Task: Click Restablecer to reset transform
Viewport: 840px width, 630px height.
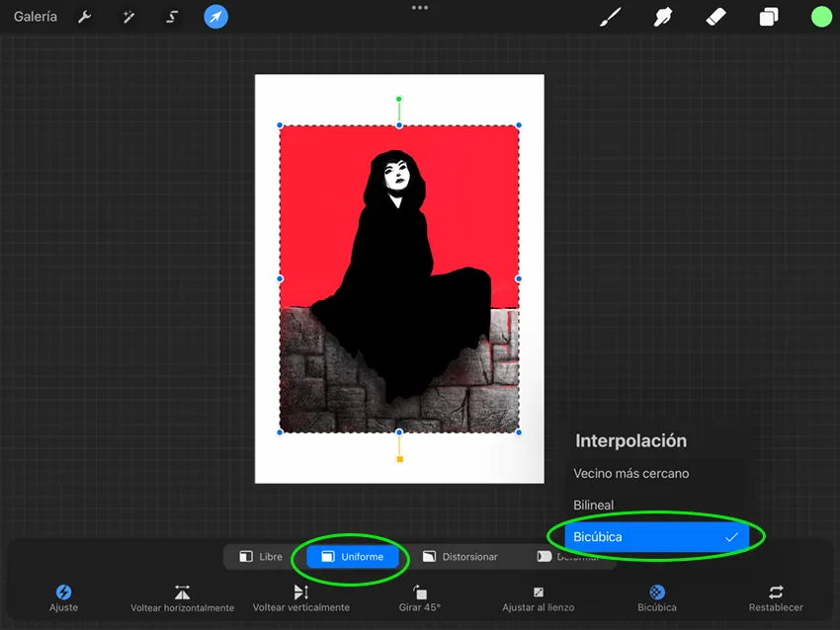Action: 776,597
